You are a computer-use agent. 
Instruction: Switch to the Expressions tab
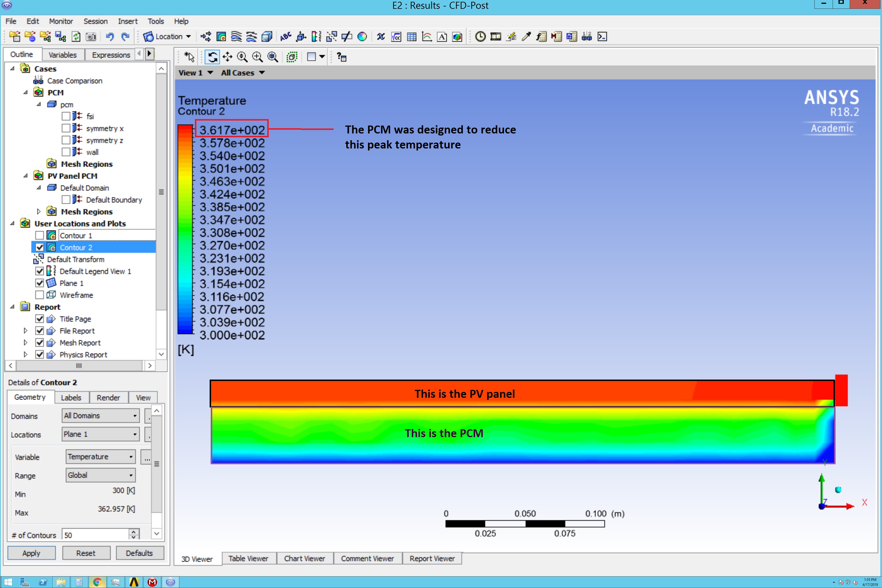coord(111,55)
